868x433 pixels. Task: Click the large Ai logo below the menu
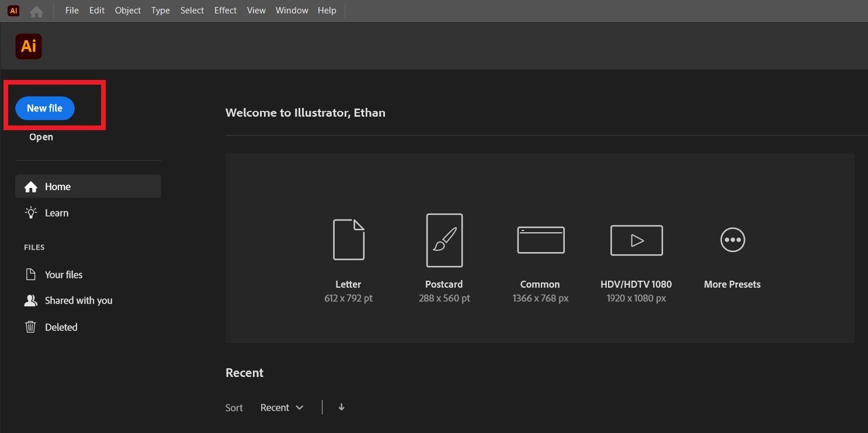click(x=29, y=46)
